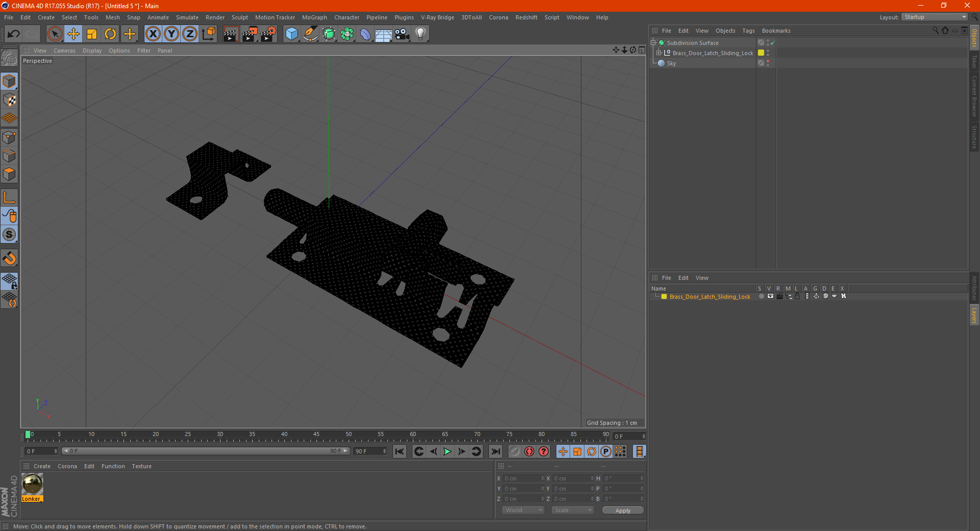Toggle the Workplane lock icon
Screen dimensions: 980x531
point(9,281)
